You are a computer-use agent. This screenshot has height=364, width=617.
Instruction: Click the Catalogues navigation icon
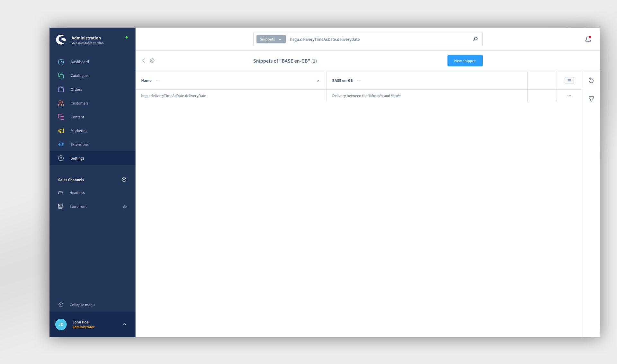[x=61, y=76]
